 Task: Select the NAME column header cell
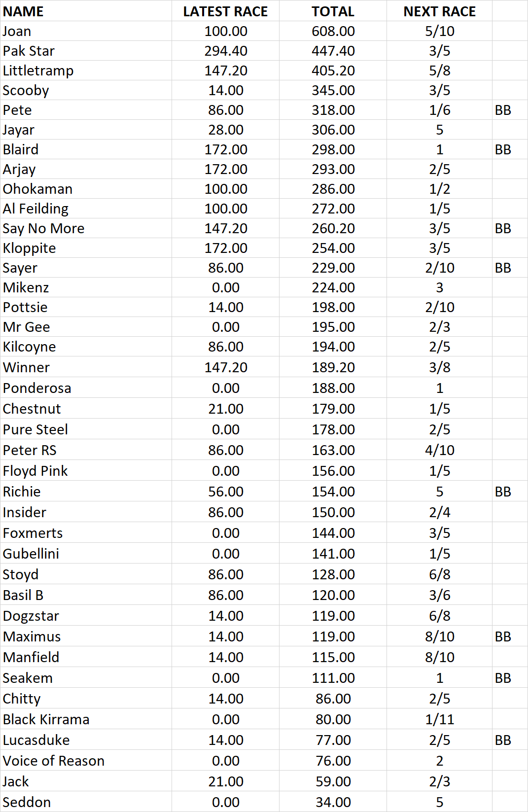pos(86,11)
